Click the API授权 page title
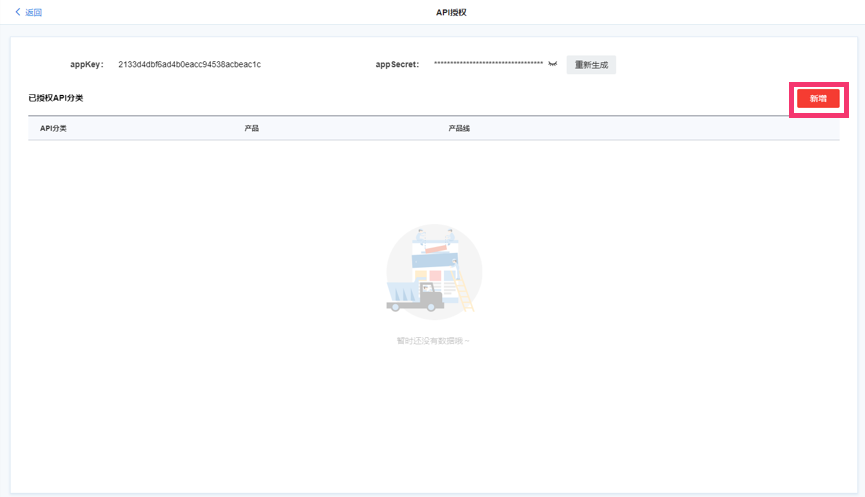The image size is (865, 497). pos(451,12)
